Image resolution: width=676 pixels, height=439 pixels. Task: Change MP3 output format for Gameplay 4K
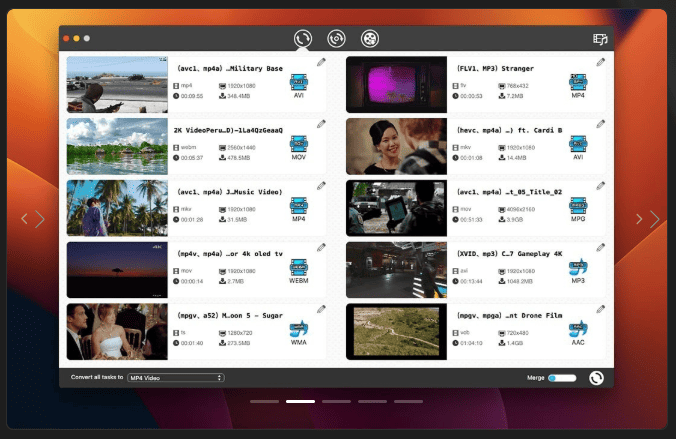tap(578, 271)
